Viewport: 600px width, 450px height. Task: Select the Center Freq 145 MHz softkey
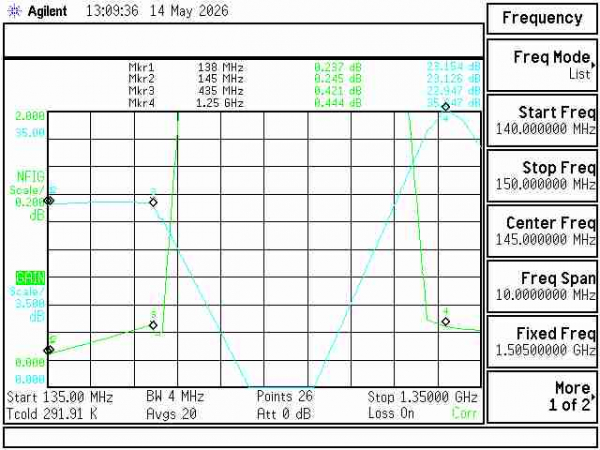click(542, 231)
